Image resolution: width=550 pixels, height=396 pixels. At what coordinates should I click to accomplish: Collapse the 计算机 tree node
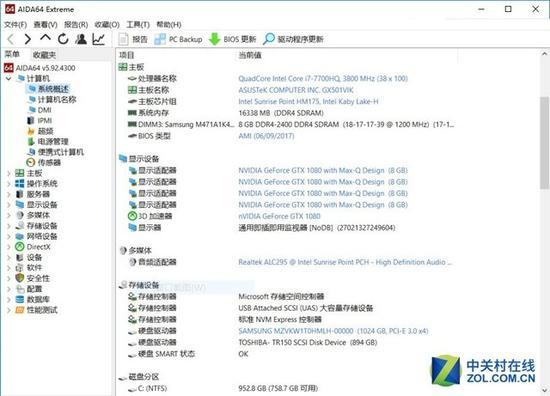(x=9, y=78)
